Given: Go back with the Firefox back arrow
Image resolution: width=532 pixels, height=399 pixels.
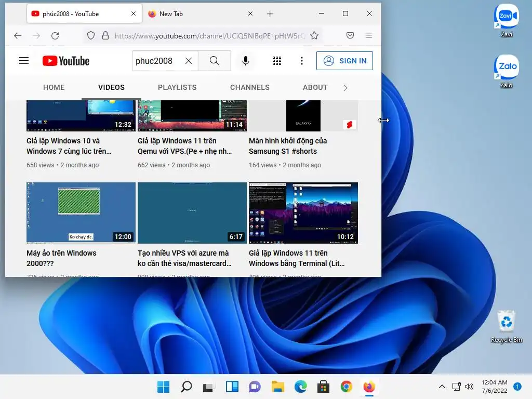Looking at the screenshot, I should pos(18,36).
